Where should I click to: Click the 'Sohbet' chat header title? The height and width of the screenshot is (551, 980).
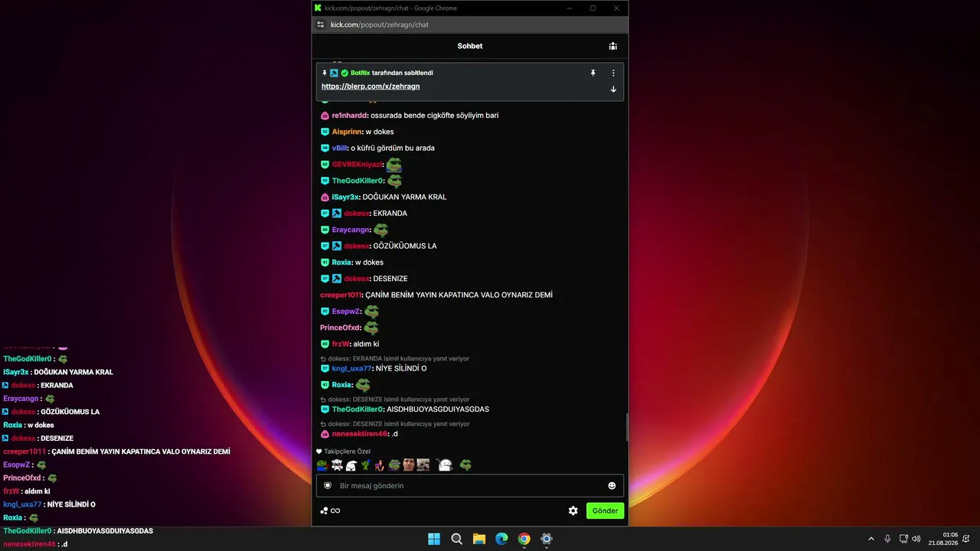coord(470,46)
